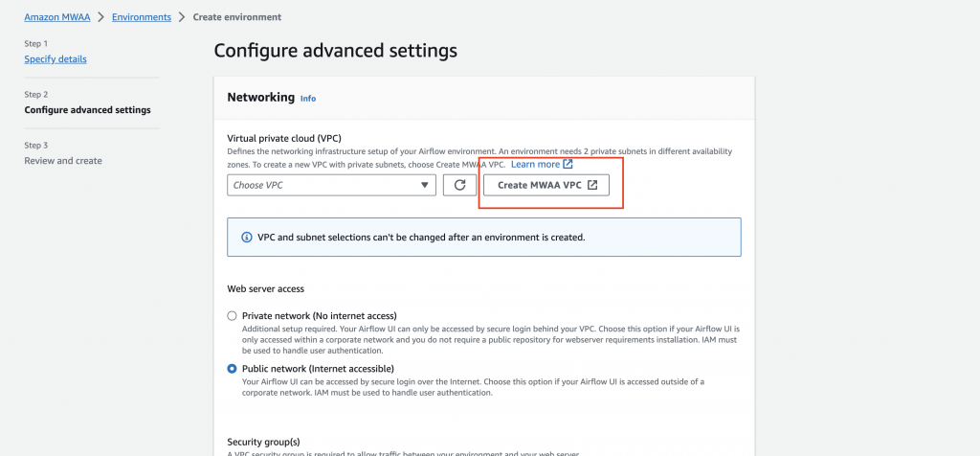The width and height of the screenshot is (980, 456).
Task: Click the Create environment breadcrumb text
Action: pos(237,17)
